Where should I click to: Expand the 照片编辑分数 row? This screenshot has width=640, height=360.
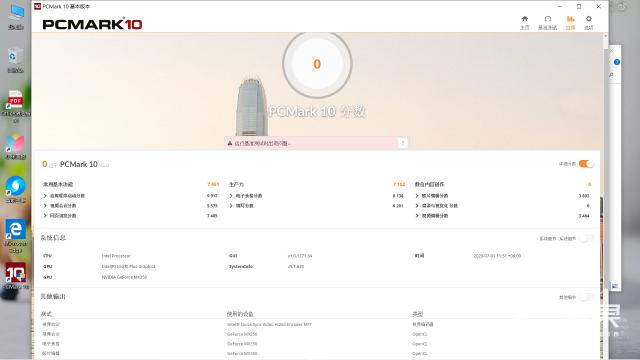432,196
